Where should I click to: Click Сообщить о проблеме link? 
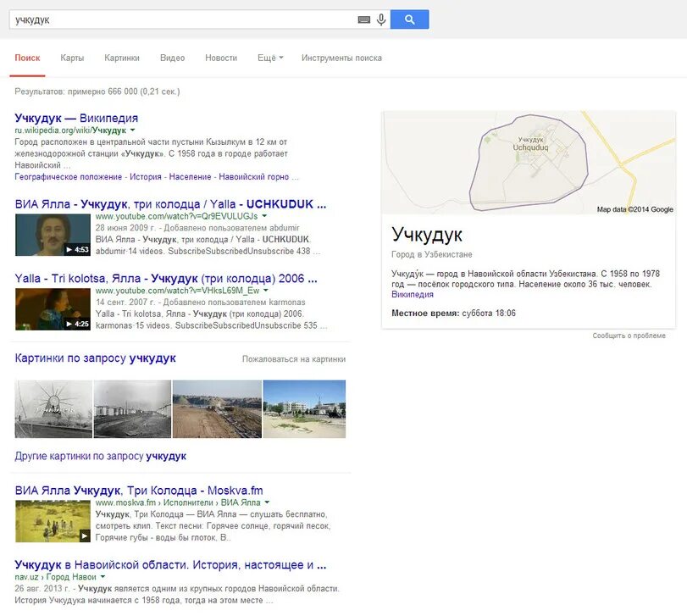click(x=629, y=336)
